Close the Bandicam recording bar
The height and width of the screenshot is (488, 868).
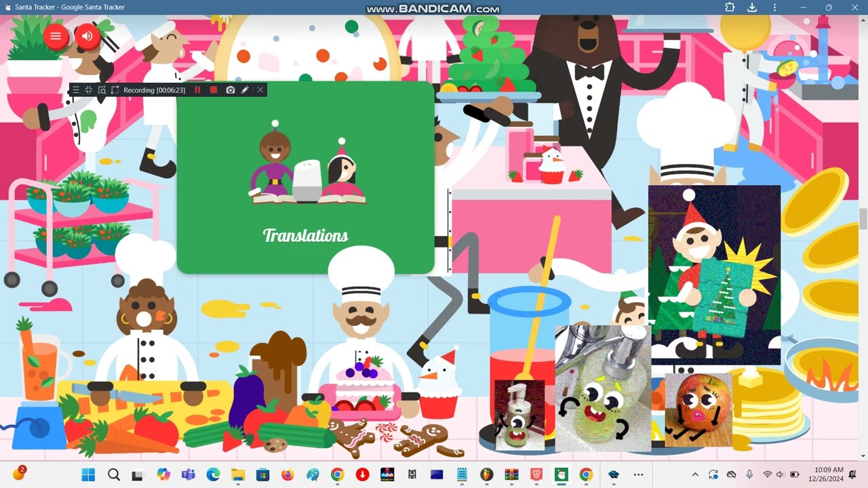260,90
